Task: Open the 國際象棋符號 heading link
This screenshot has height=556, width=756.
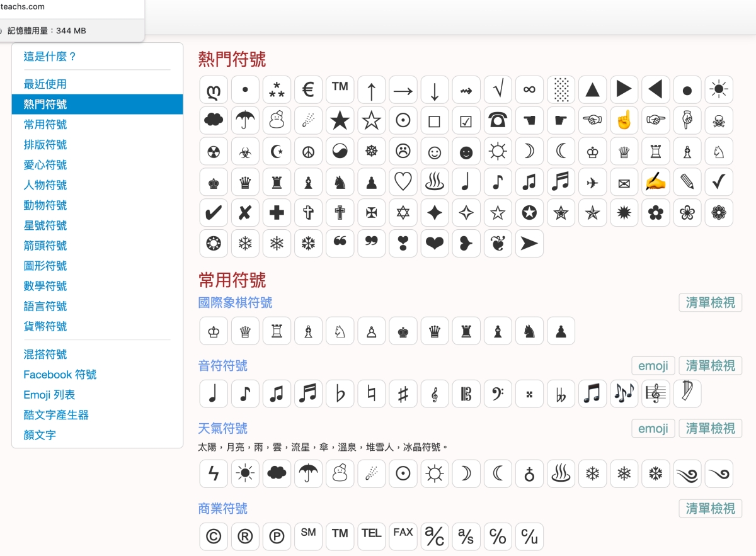Action: pyautogui.click(x=236, y=303)
